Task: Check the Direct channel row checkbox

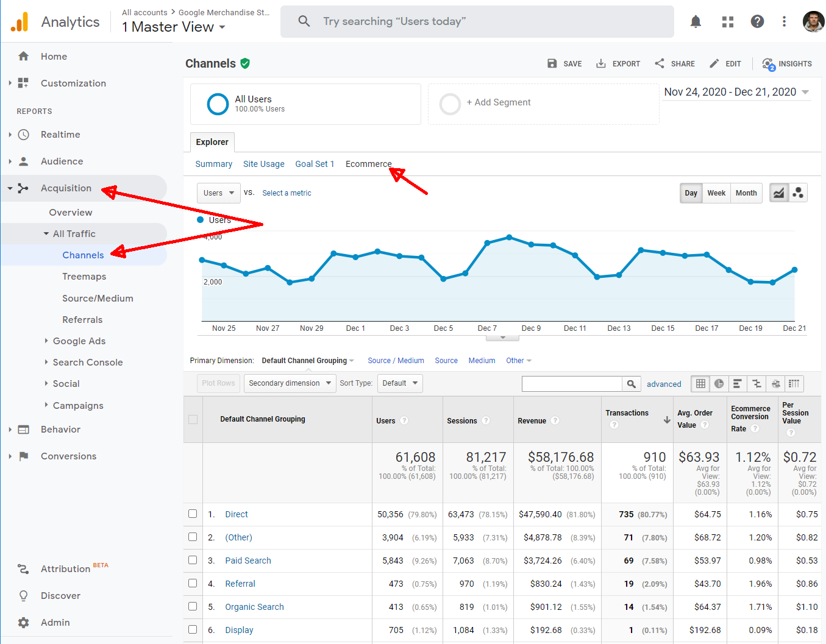Action: click(x=193, y=514)
